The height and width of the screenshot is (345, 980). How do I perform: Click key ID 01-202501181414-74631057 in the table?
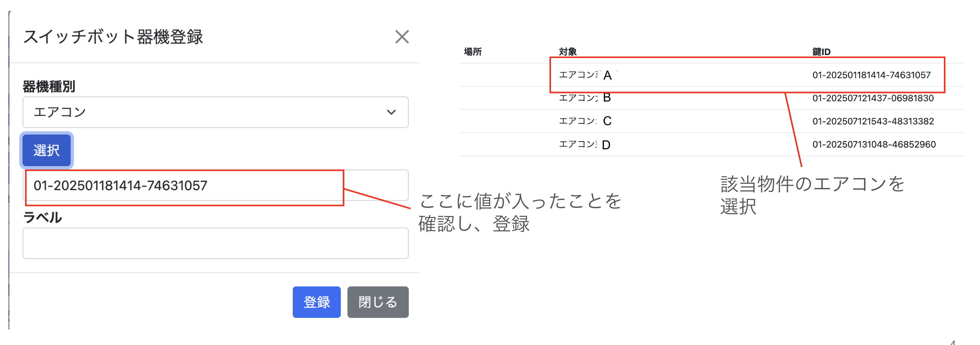tap(871, 75)
